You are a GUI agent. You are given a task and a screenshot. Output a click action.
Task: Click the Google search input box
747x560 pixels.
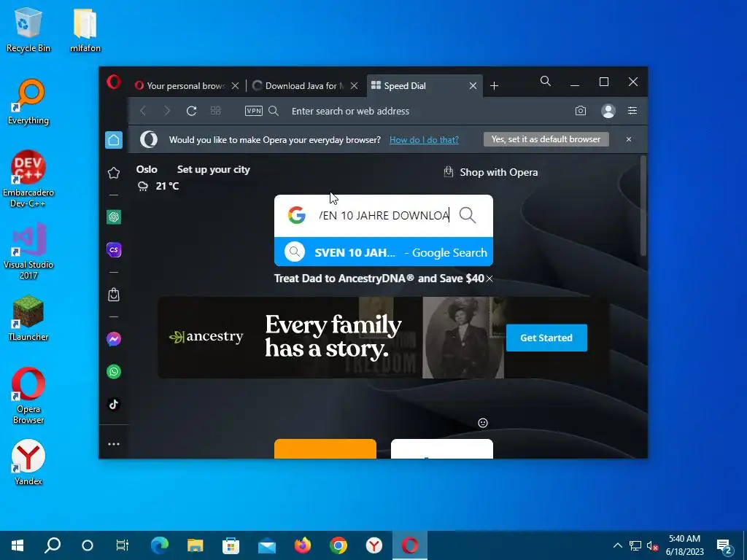(x=384, y=215)
